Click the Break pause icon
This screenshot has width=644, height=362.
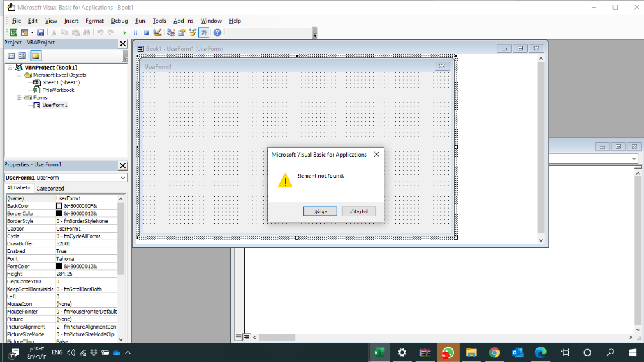tap(135, 32)
